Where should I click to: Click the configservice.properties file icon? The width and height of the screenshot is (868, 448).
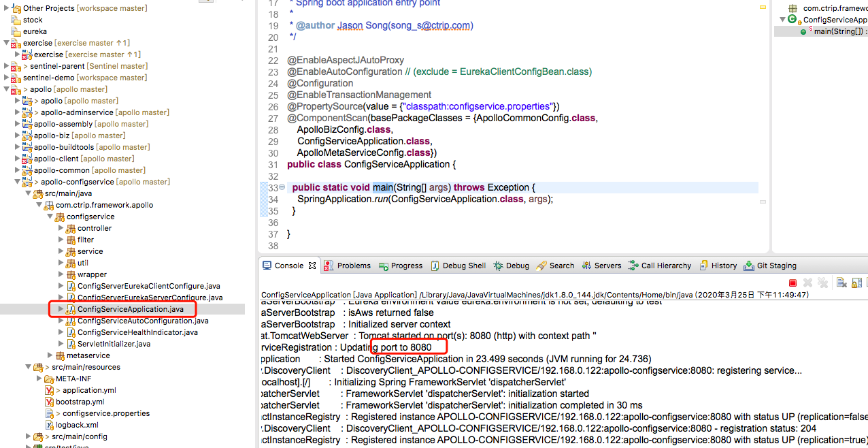pos(49,413)
